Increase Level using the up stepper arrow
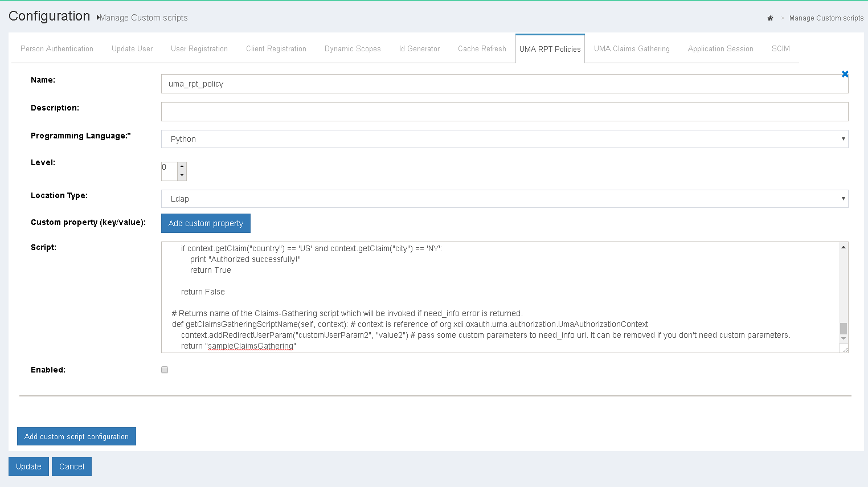Viewport: 868px width, 487px height. click(x=182, y=166)
